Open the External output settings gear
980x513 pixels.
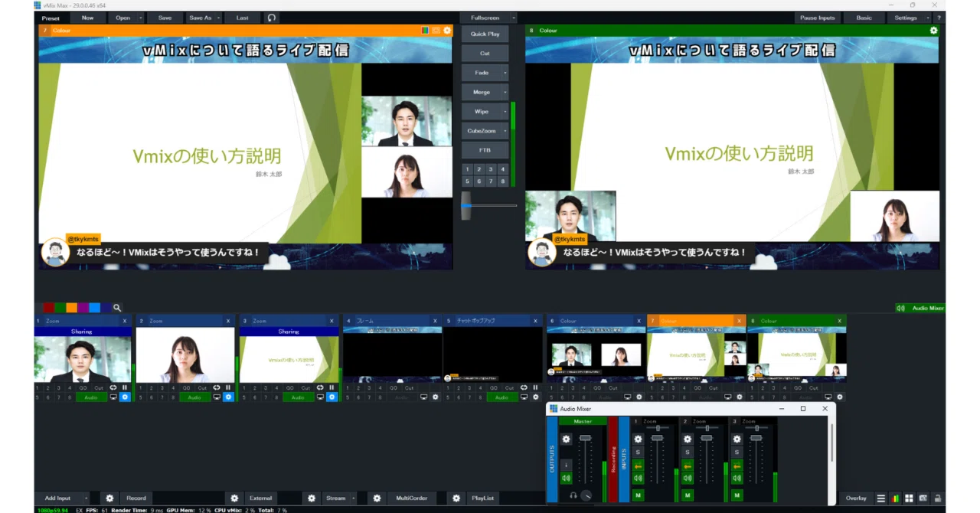[235, 498]
